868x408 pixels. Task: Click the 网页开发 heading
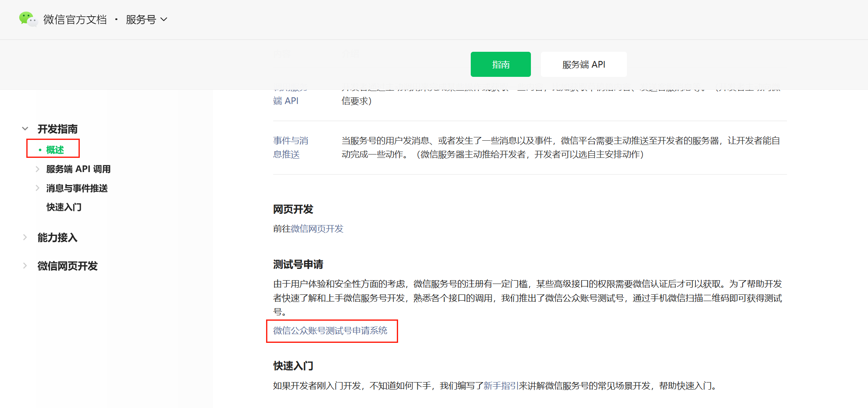tap(293, 209)
